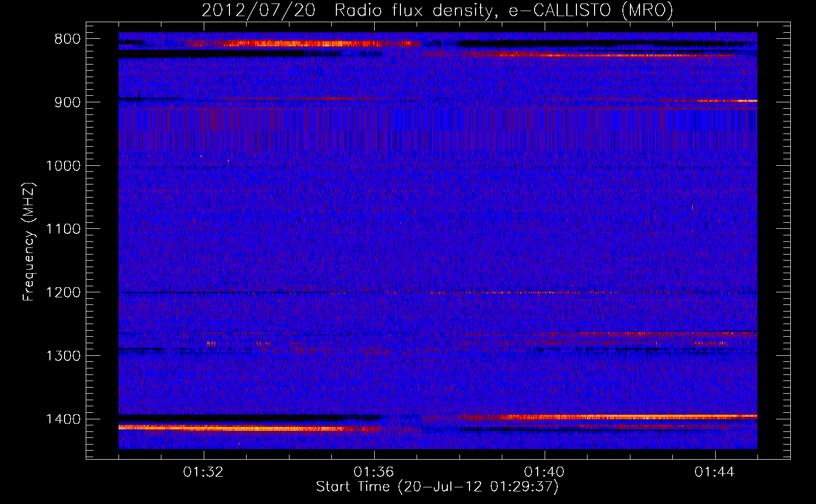Click the 900 frequency axis label
Image resolution: width=816 pixels, height=504 pixels.
(68, 102)
